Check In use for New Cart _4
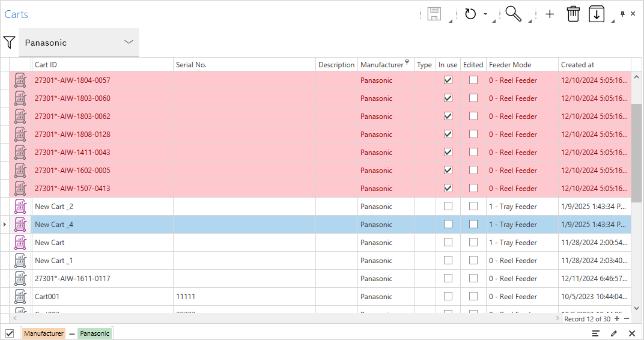The height and width of the screenshot is (340, 644). tap(448, 224)
